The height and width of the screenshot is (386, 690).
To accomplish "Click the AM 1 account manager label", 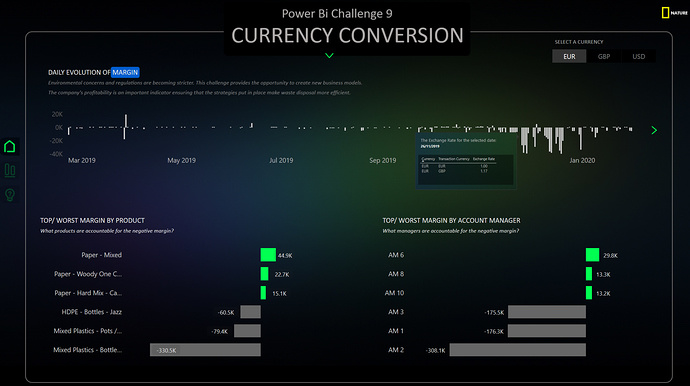I will (396, 331).
